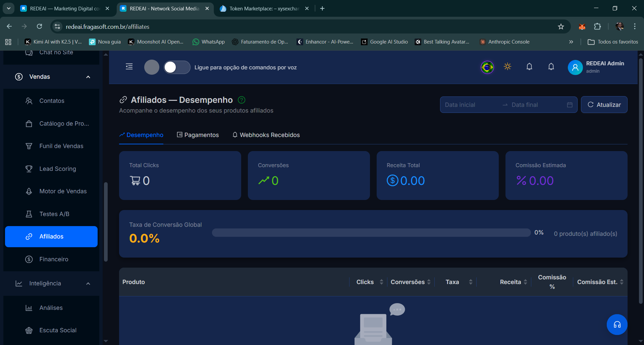The image size is (644, 345).
Task: Open Escuta Social in the sidebar
Action: (51, 330)
